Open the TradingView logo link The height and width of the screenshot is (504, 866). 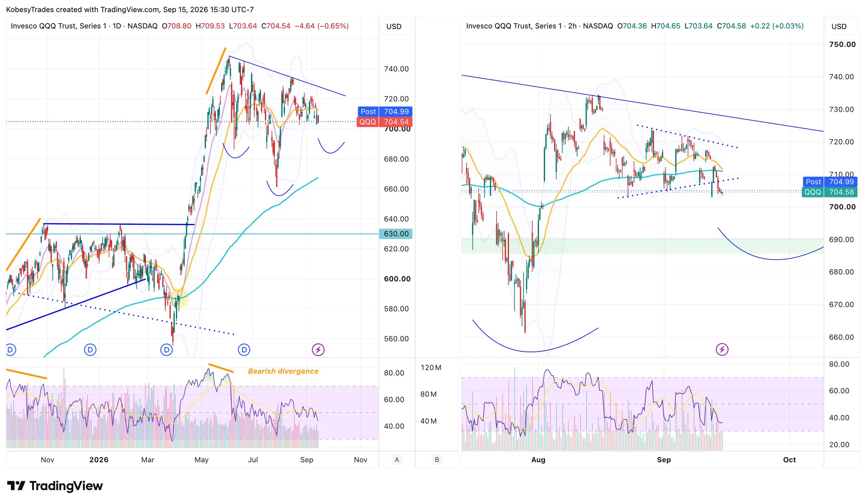coord(55,486)
